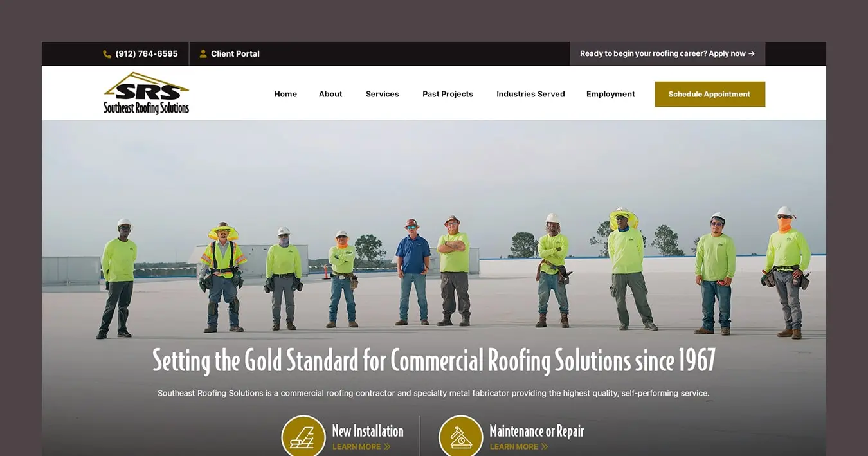Click the Client Portal user icon
Viewport: 868px width, 456px height.
tap(203, 54)
